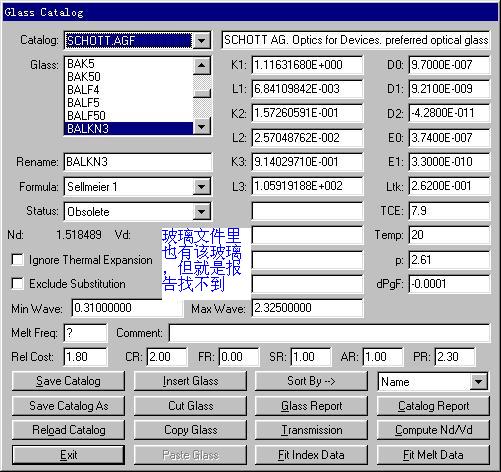
Task: Click glass list scroll up arrow
Action: click(x=202, y=65)
